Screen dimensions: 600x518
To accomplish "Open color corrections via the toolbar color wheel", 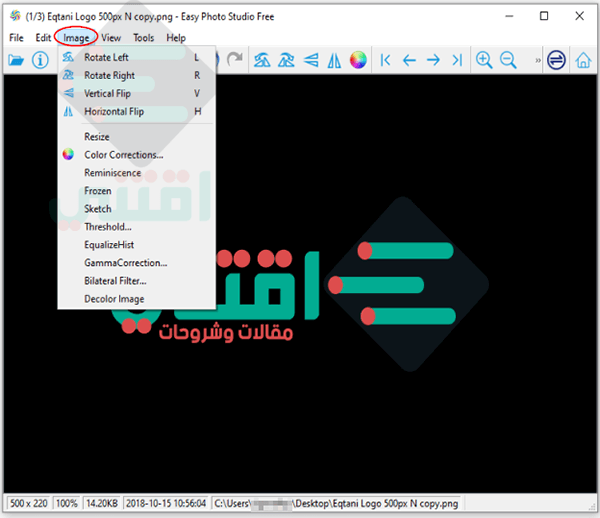I will (358, 60).
